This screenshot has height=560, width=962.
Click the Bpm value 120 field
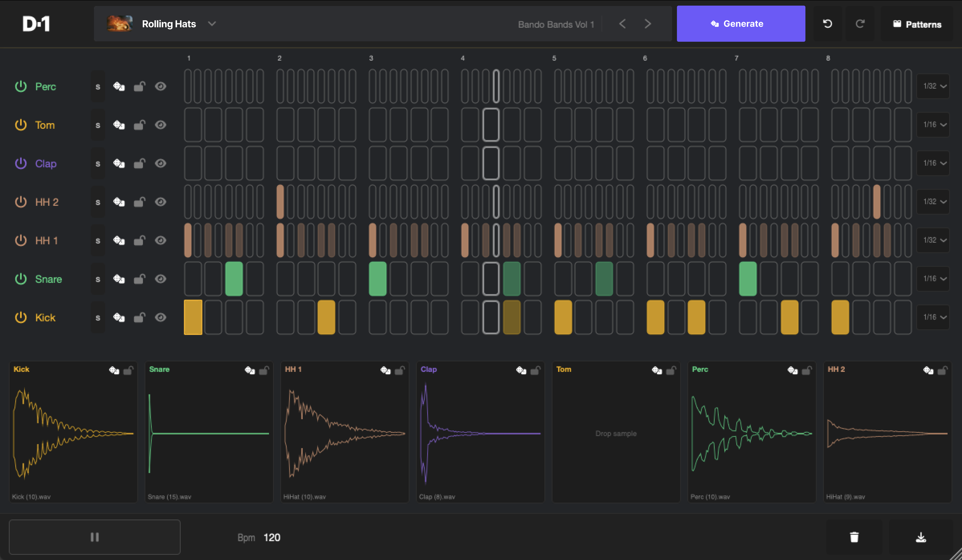point(272,538)
